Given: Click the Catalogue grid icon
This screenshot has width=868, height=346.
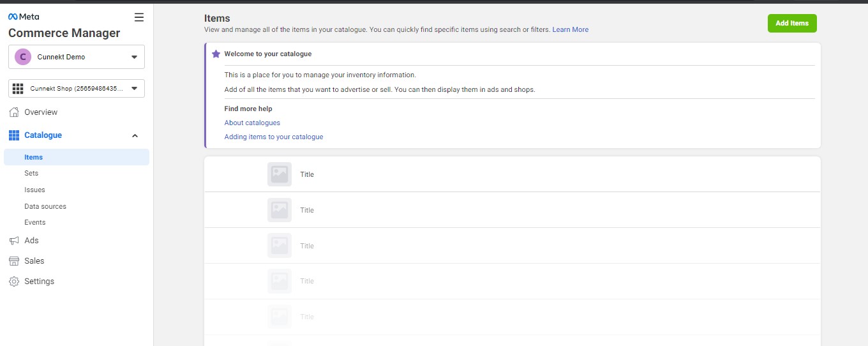Looking at the screenshot, I should click(14, 135).
